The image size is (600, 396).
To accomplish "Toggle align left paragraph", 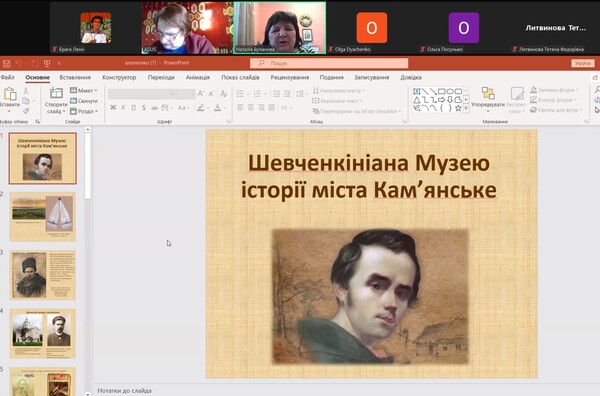I will click(x=240, y=108).
